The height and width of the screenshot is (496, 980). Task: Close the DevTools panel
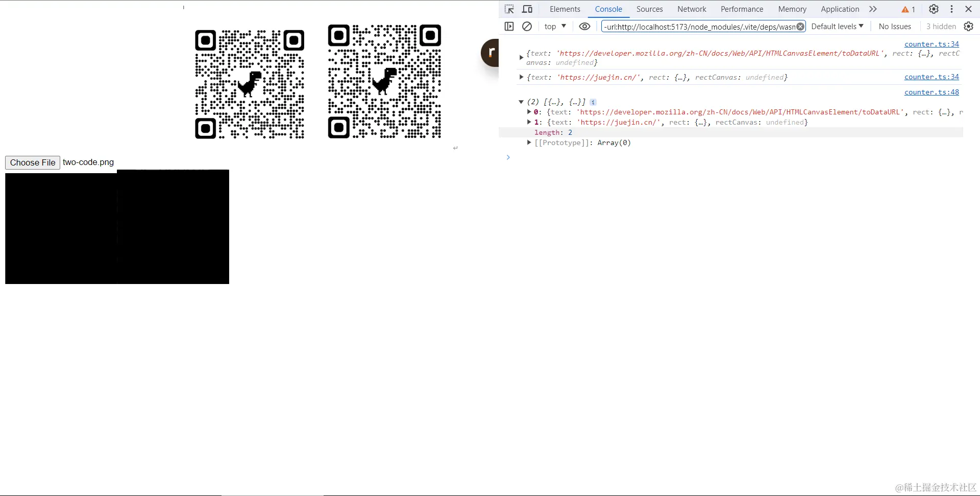coord(968,9)
